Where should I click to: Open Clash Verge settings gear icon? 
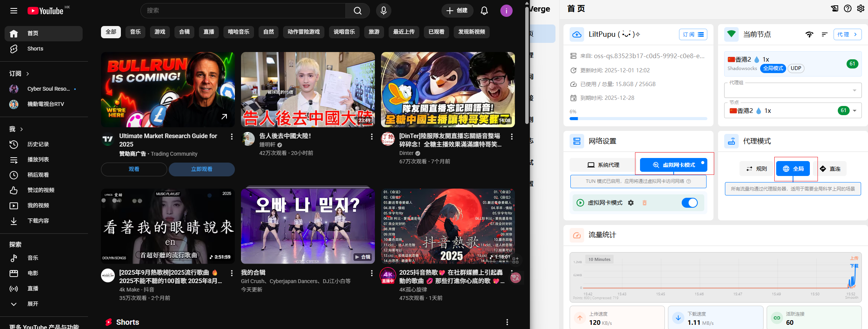[x=860, y=8]
